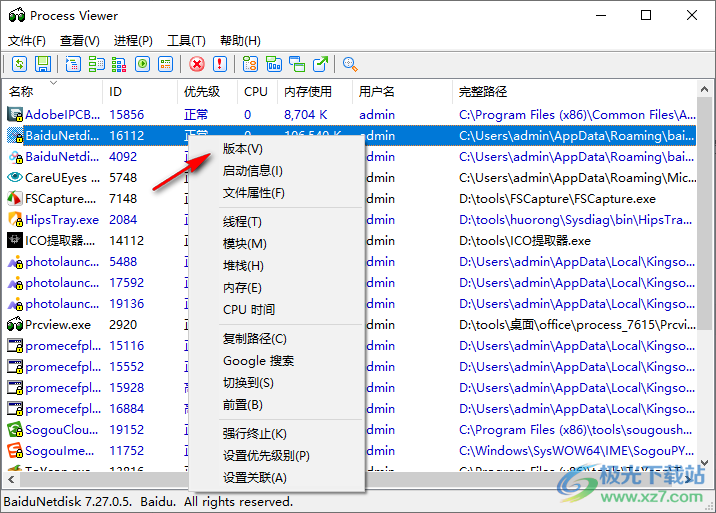Choose 强行终止(K) from the context menu
The width and height of the screenshot is (716, 513).
pos(277,434)
